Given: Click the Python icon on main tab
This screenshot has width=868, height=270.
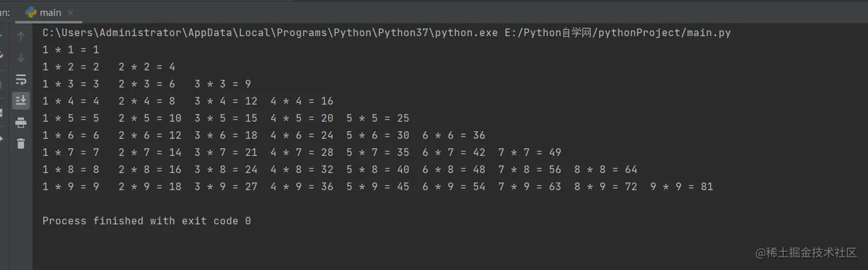Looking at the screenshot, I should pos(31,12).
